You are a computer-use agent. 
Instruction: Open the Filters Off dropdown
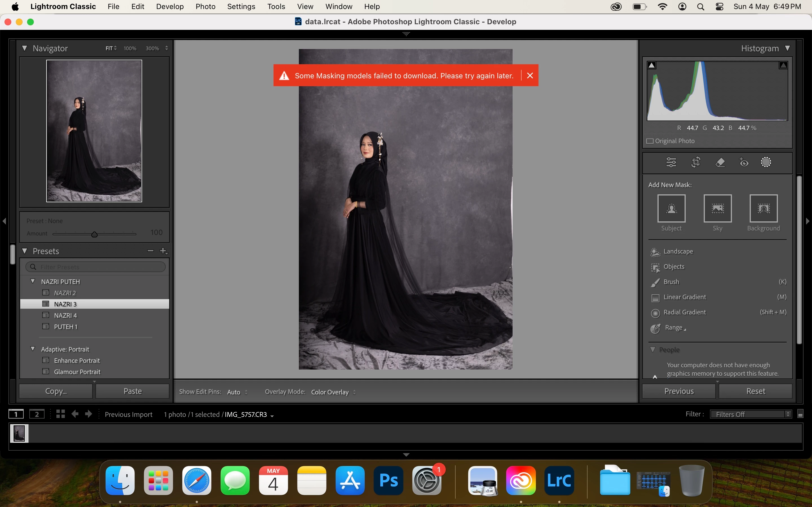751,414
